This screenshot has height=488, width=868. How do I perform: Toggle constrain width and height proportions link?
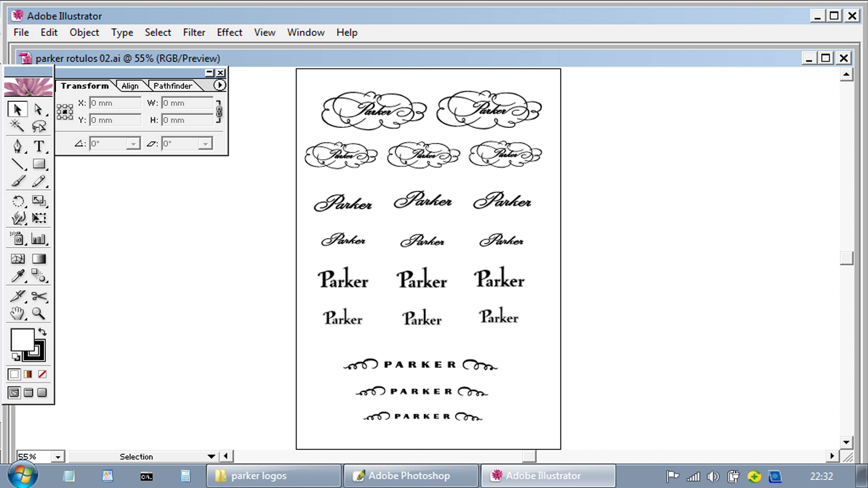pos(219,111)
